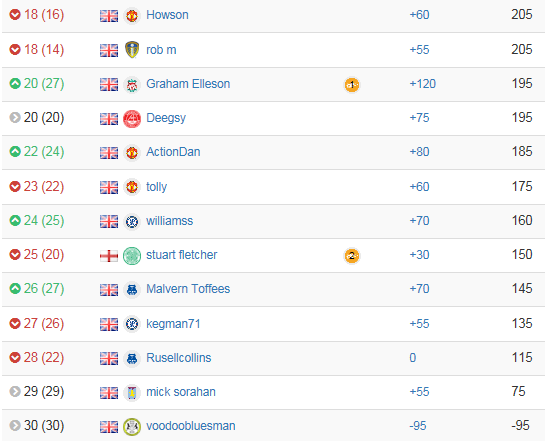Screen dimensions: 545x441
Task: Open the Graham Elleson player link
Action: [x=188, y=84]
